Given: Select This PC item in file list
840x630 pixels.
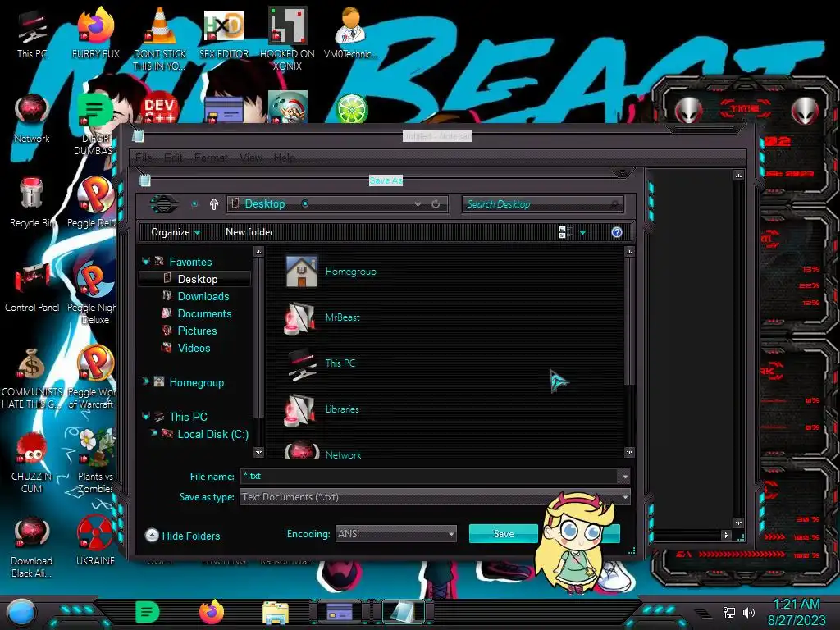Looking at the screenshot, I should coord(322,363).
